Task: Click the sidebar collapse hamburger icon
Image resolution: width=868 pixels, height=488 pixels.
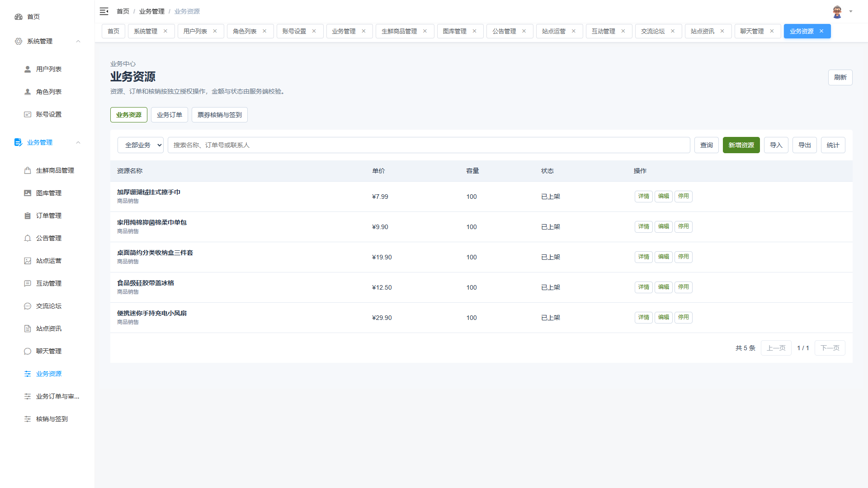Action: click(x=104, y=11)
